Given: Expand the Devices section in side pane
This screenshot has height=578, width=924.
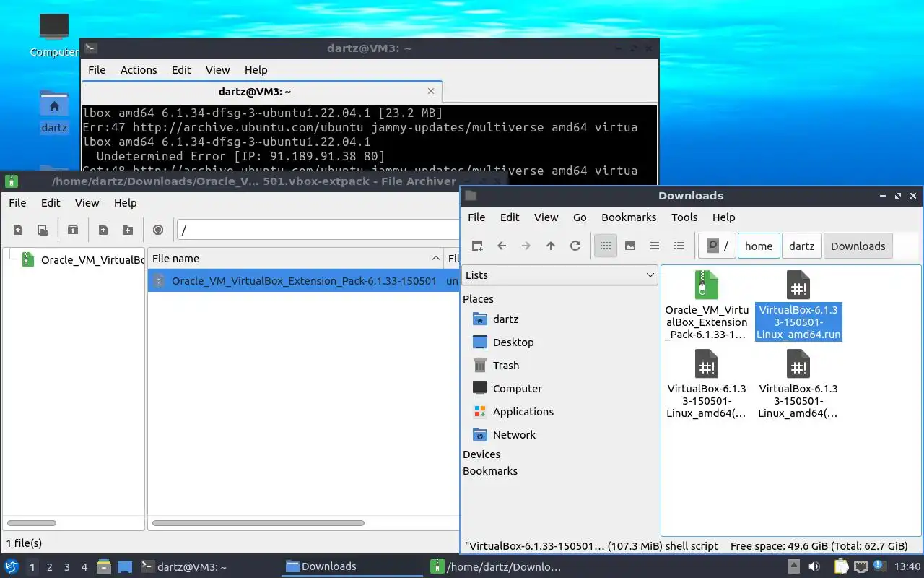Looking at the screenshot, I should pos(481,454).
